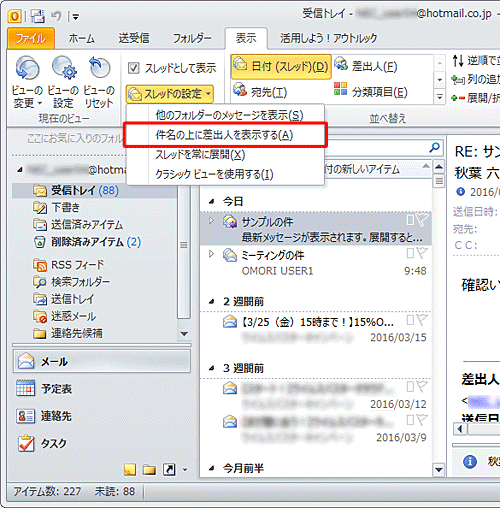Switch to the フォルダー ribbon tab

[x=192, y=38]
